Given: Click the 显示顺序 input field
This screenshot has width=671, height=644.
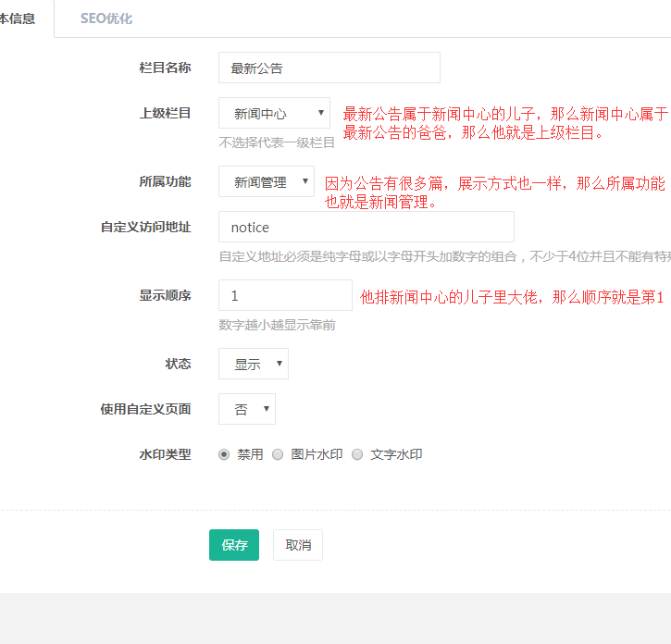Looking at the screenshot, I should tap(285, 295).
